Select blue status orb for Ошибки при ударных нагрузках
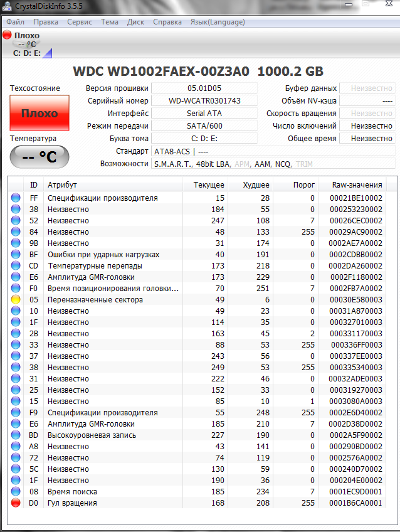Image resolution: width=400 pixels, height=532 pixels. pos(16,255)
